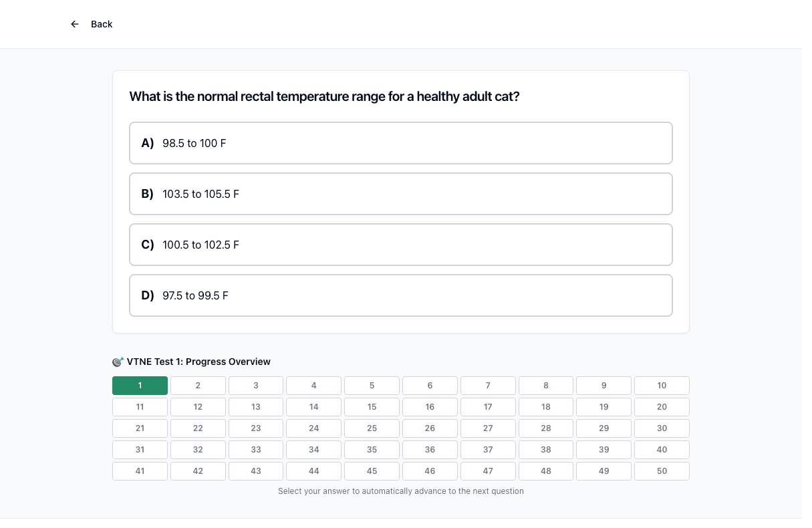The image size is (812, 528).
Task: Navigate to question 10
Action: pos(662,386)
